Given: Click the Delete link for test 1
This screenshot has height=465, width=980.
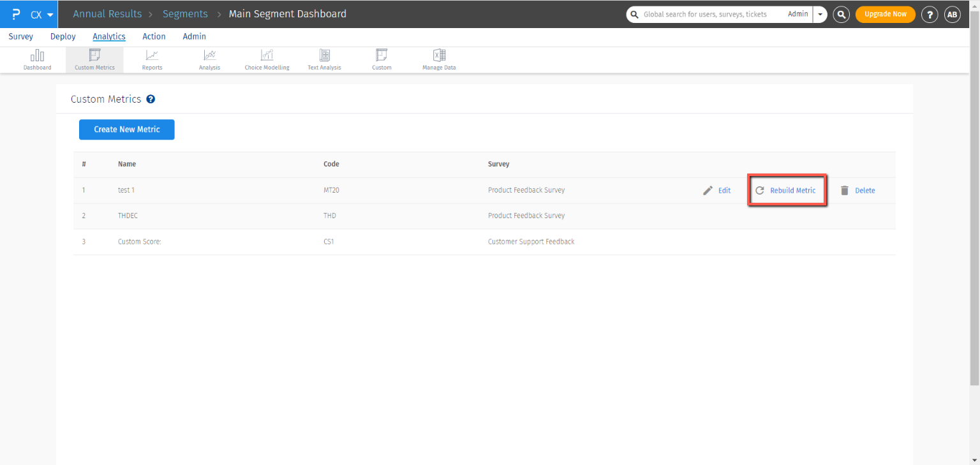Looking at the screenshot, I should tap(865, 190).
